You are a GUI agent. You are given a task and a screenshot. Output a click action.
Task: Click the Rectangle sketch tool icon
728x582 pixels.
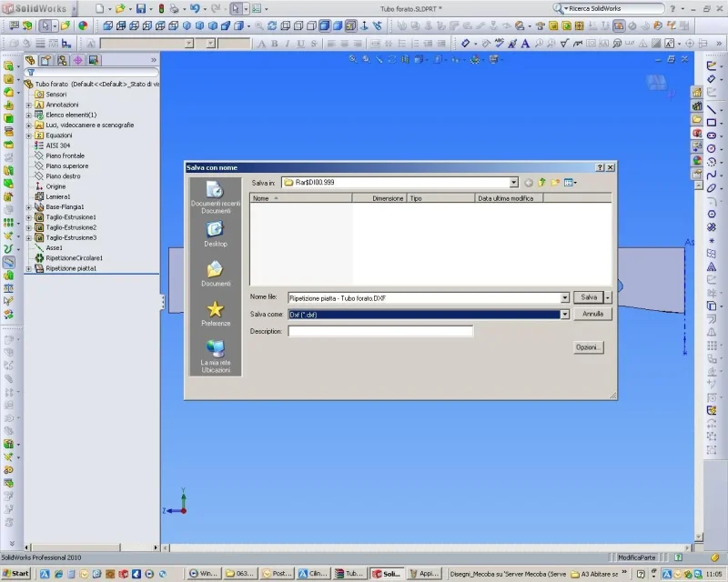point(712,123)
